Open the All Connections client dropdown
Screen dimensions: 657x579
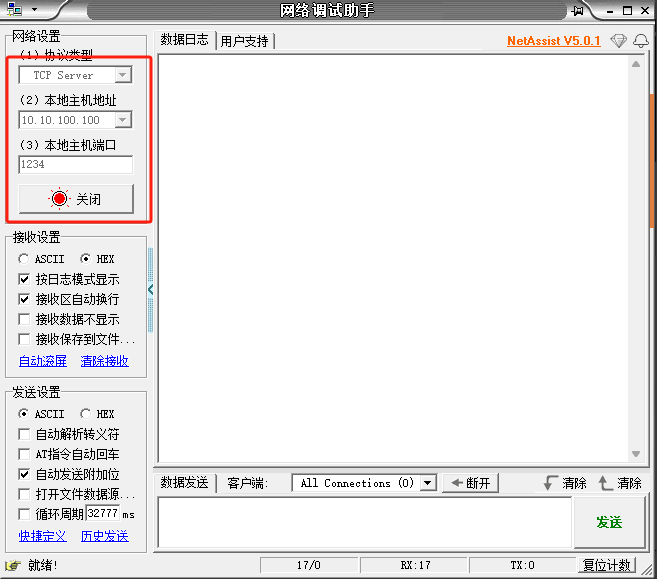[428, 483]
